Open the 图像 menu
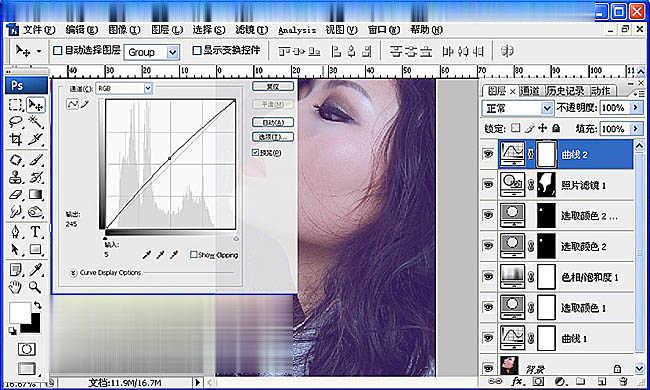650x390 pixels. point(125,30)
